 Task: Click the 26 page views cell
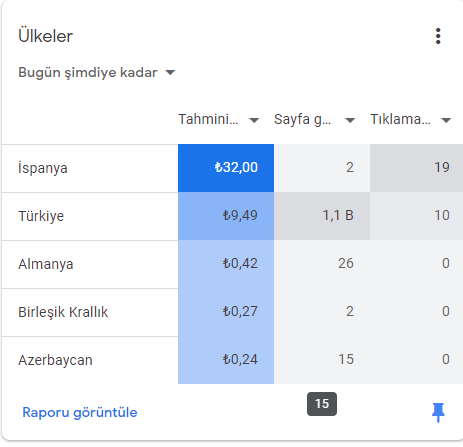point(322,264)
